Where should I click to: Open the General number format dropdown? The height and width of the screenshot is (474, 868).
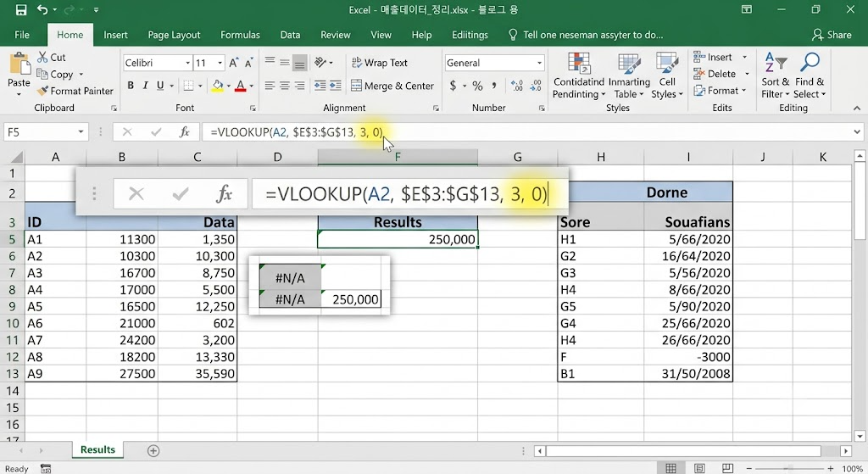click(539, 63)
